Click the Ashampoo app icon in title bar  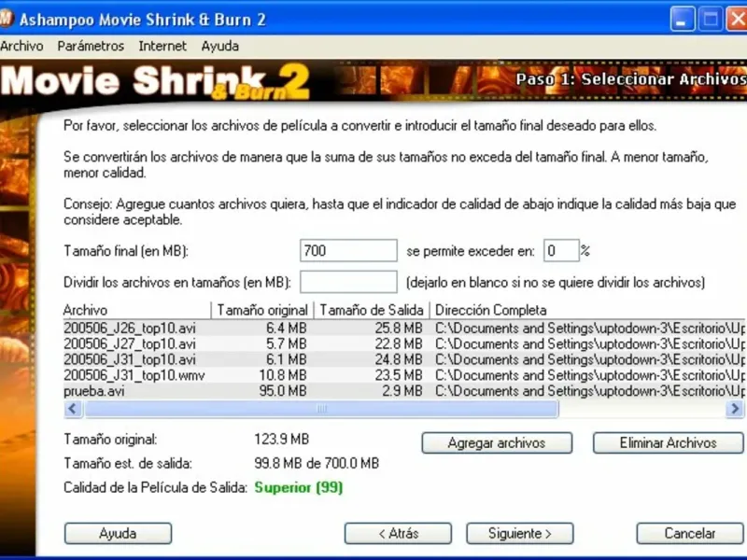[x=6, y=19]
